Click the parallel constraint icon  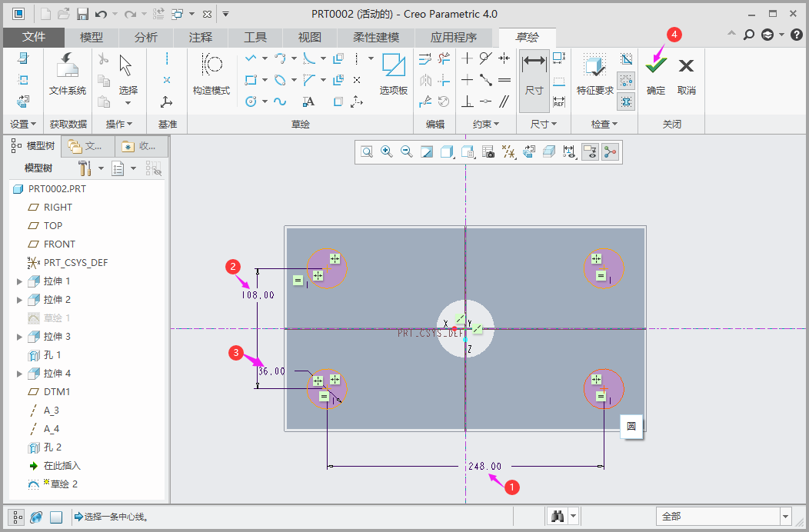504,101
